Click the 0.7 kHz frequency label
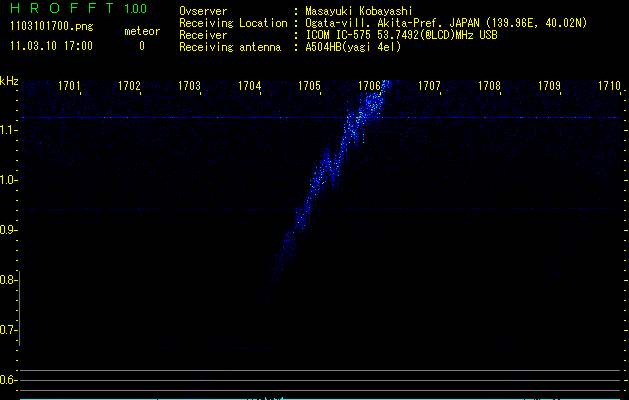The height and width of the screenshot is (400, 629). click(8, 330)
